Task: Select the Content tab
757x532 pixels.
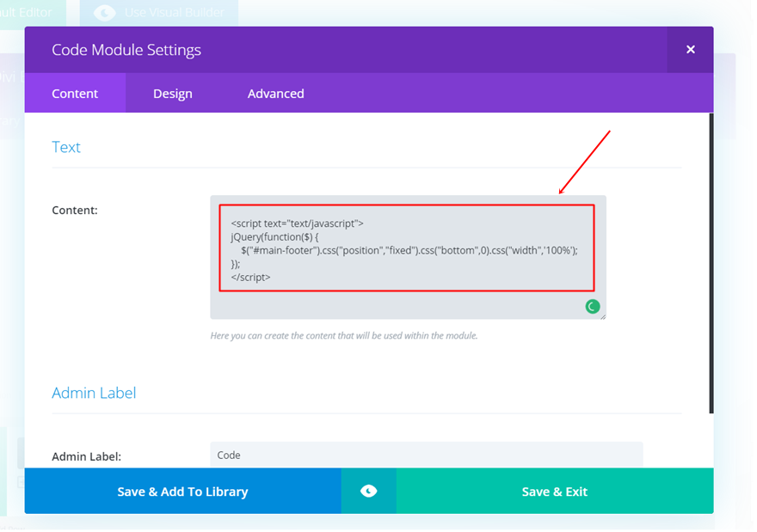Action: coord(75,94)
